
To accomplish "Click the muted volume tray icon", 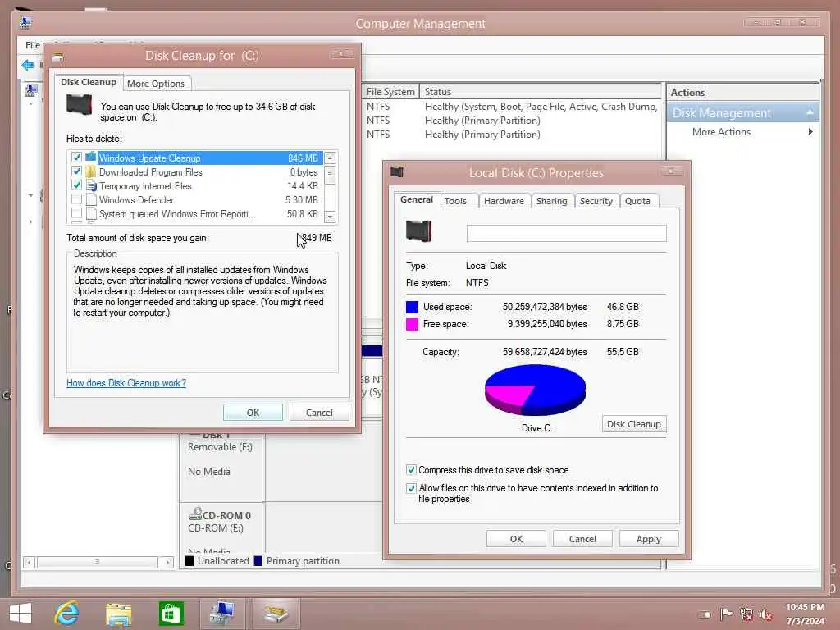I will point(766,614).
